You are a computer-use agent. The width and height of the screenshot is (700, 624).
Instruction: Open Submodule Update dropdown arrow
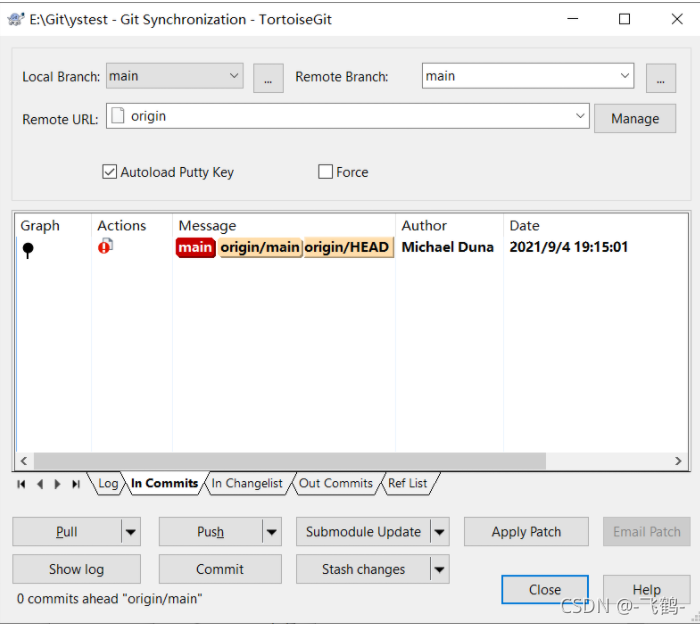439,532
